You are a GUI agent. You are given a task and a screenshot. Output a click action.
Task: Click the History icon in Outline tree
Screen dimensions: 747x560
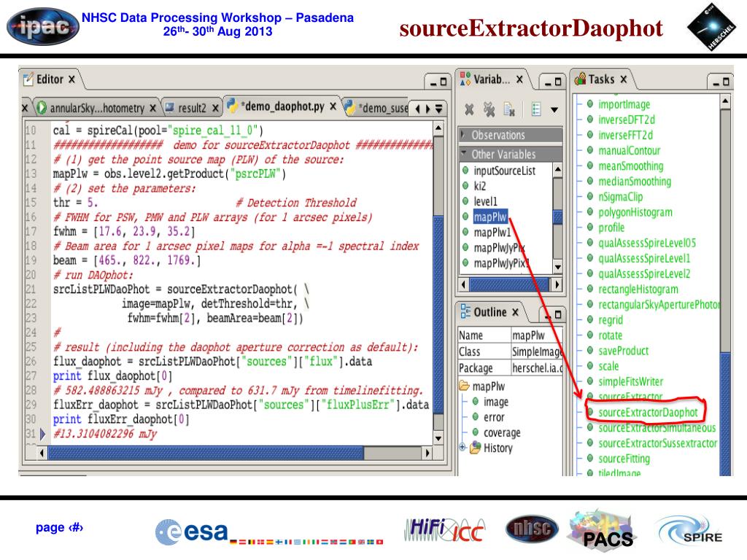(475, 448)
